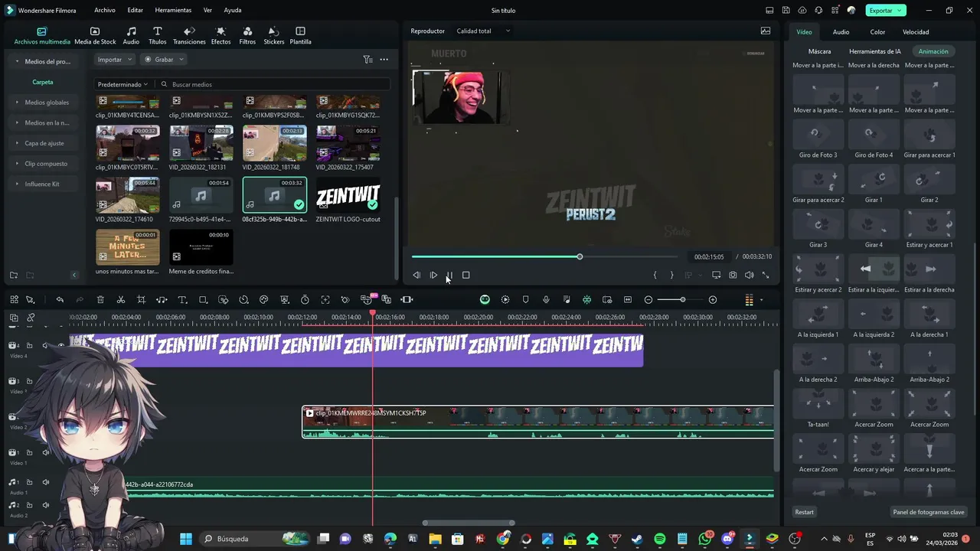Mute the Audio 1 track

coord(46,482)
